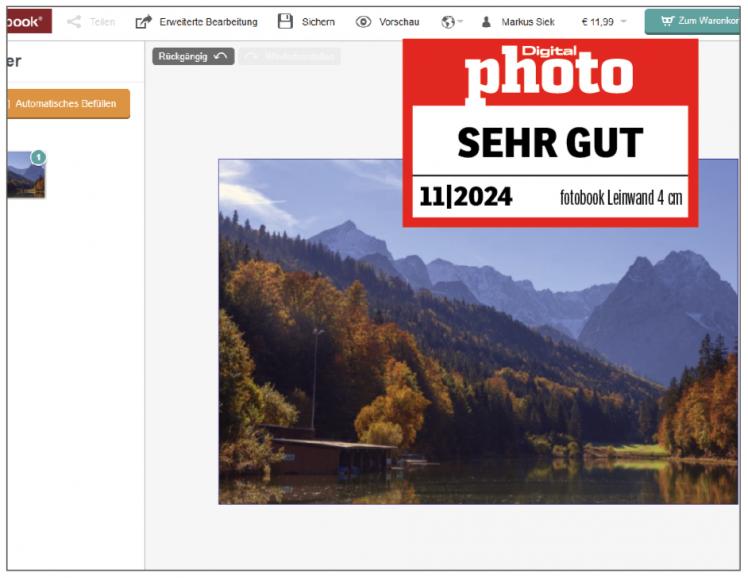The height and width of the screenshot is (578, 748).
Task: Click the eye icon for preview
Action: (363, 21)
